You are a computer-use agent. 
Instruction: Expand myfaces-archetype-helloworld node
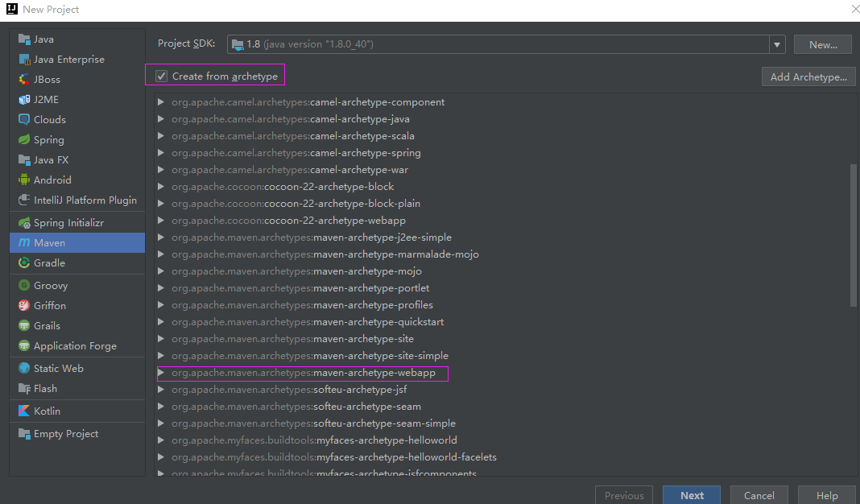click(x=161, y=440)
